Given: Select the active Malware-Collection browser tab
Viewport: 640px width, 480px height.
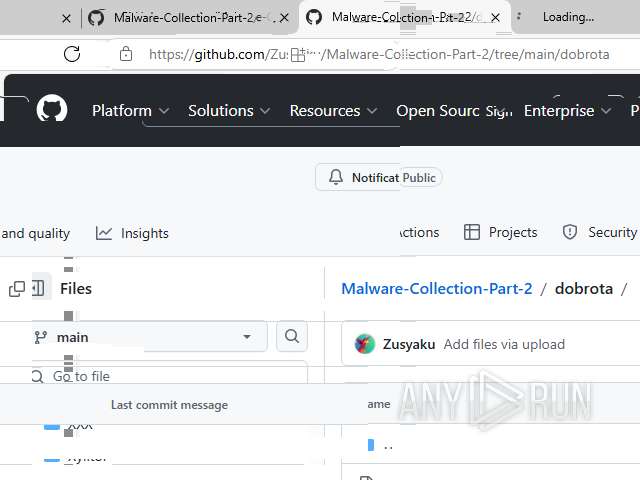Looking at the screenshot, I should pyautogui.click(x=404, y=18).
